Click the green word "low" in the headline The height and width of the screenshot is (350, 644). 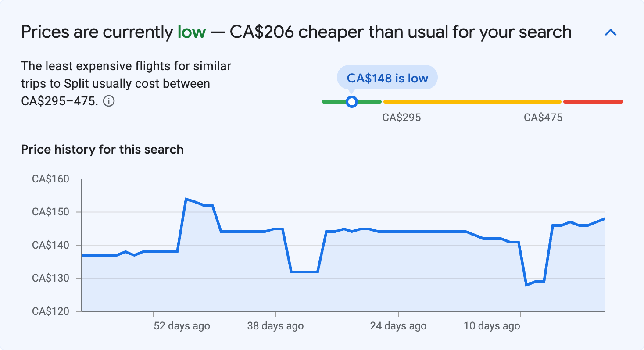tap(192, 32)
